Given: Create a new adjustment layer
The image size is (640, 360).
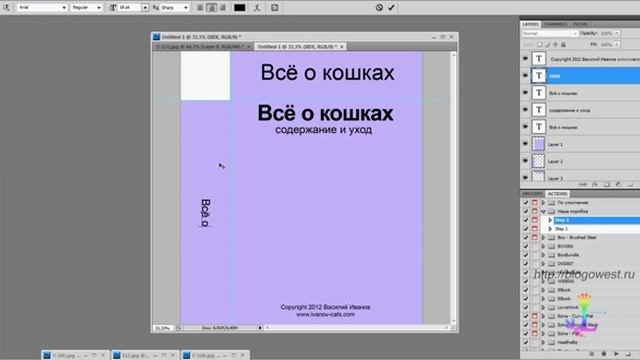Looking at the screenshot, I should point(618,185).
